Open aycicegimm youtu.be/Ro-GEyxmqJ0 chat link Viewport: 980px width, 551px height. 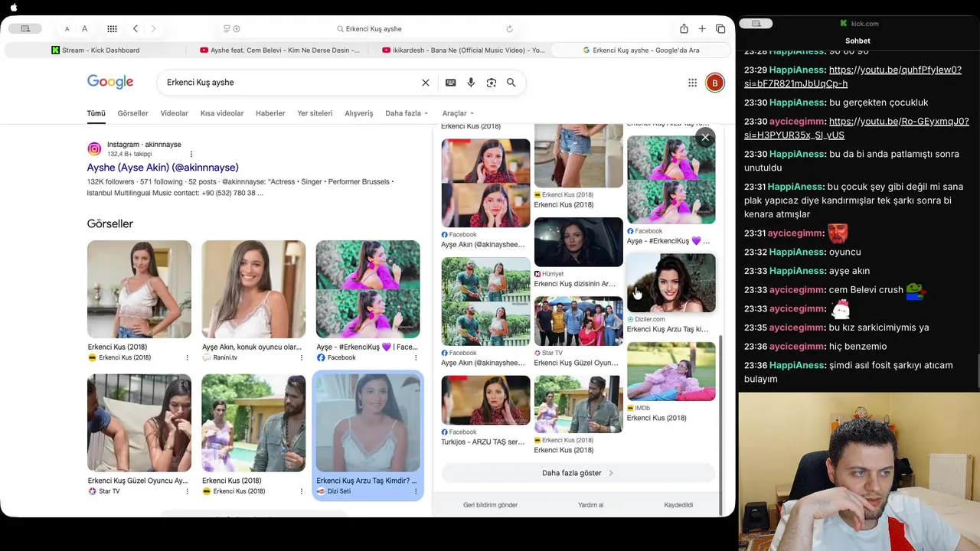point(856,129)
